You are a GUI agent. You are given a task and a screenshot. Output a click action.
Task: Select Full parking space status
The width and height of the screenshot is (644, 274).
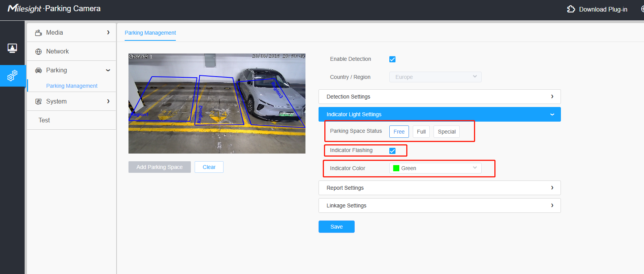(x=421, y=132)
